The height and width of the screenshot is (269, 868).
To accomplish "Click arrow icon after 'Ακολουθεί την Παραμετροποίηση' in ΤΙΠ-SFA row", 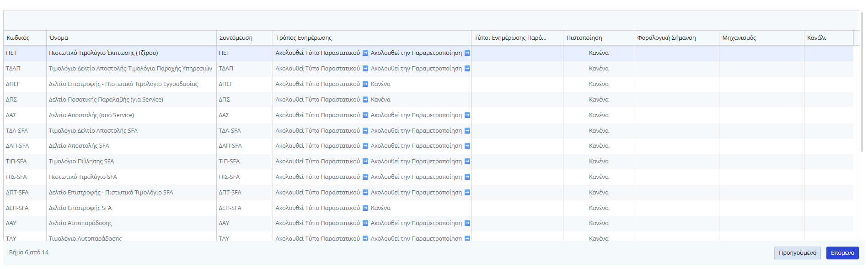I will point(467,161).
